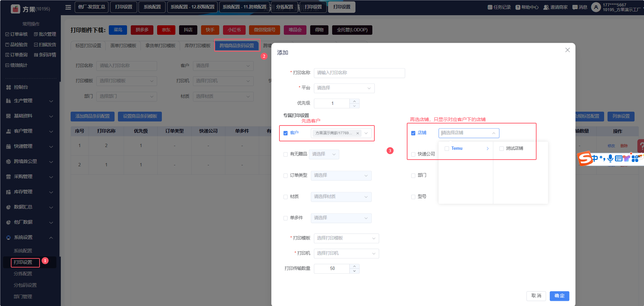Click 确定 to confirm dialog
This screenshot has width=644, height=306.
560,296
